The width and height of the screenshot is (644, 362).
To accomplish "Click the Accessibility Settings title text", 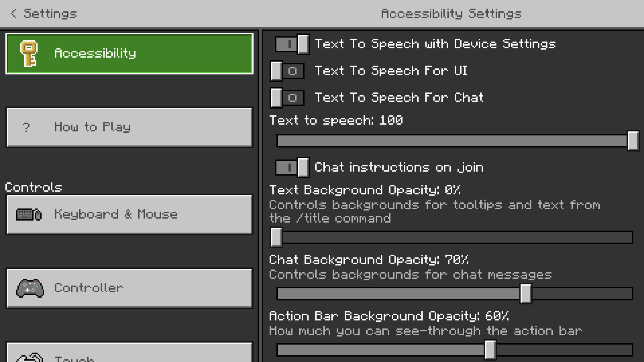I will (x=451, y=14).
